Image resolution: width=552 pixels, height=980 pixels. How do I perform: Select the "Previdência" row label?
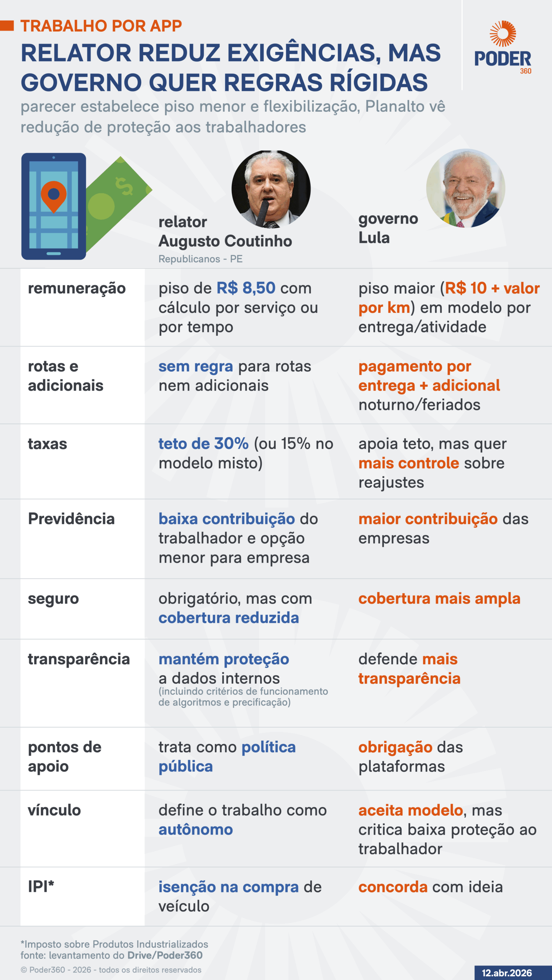click(71, 519)
